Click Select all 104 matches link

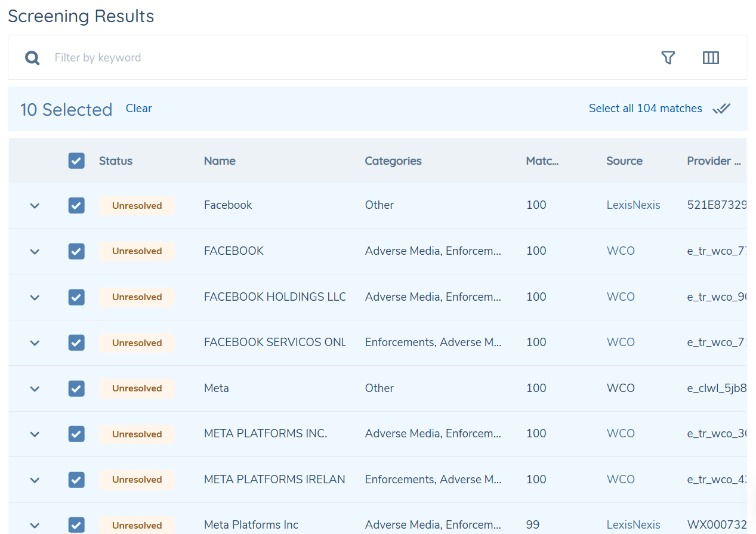[x=646, y=109]
